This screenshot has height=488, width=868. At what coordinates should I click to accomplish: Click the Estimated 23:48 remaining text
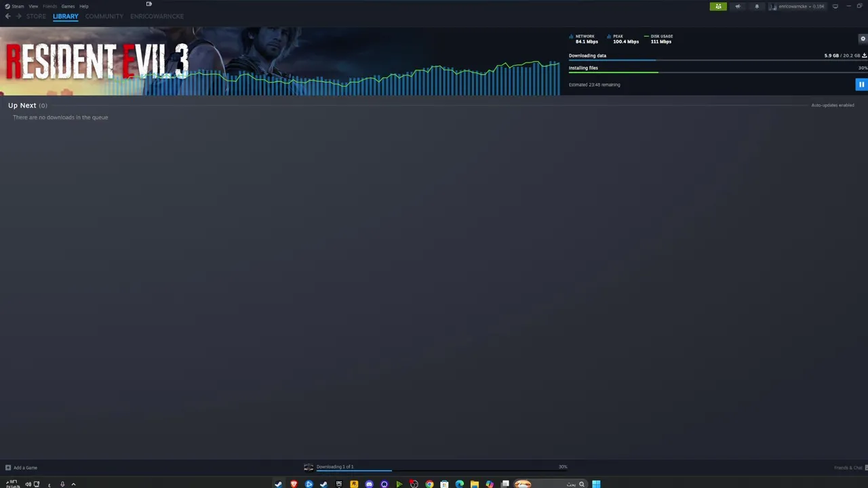(x=595, y=85)
